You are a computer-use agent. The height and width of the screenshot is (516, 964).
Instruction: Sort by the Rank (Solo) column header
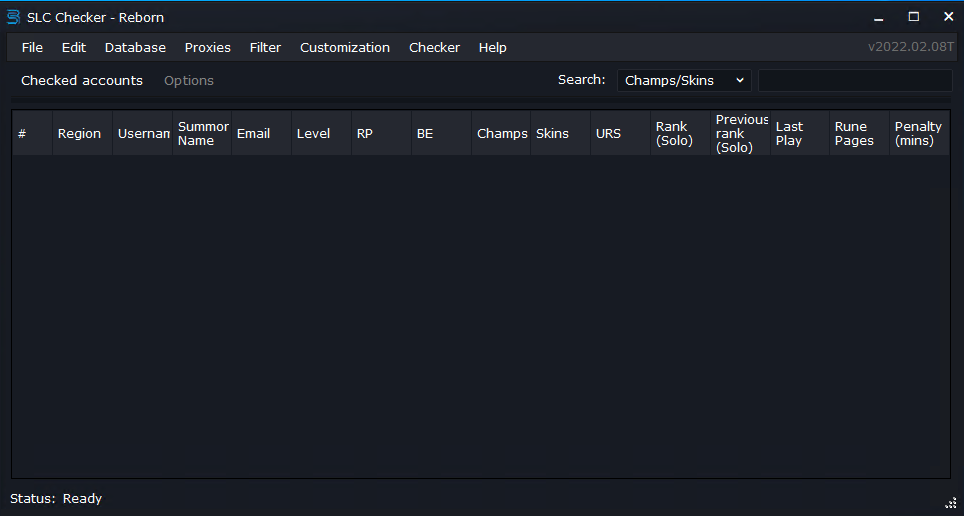pyautogui.click(x=677, y=134)
